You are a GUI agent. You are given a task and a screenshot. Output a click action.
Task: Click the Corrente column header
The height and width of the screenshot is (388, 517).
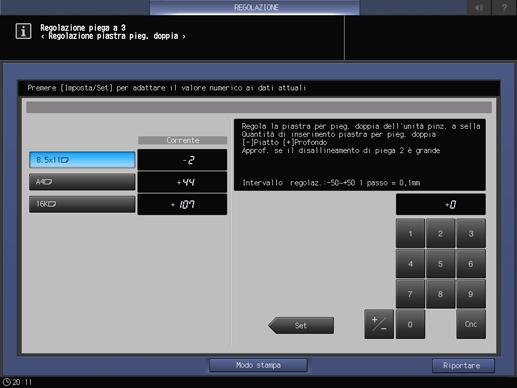[x=183, y=140]
